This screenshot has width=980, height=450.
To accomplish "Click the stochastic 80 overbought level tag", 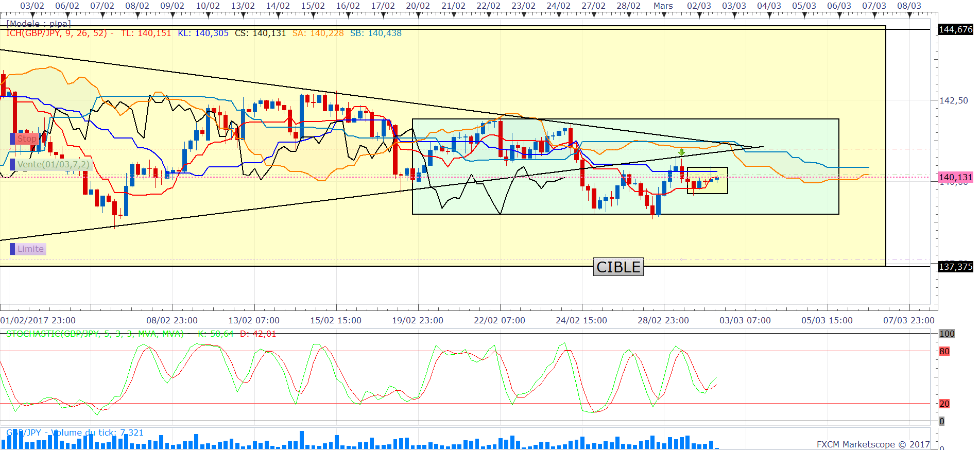I will point(944,351).
